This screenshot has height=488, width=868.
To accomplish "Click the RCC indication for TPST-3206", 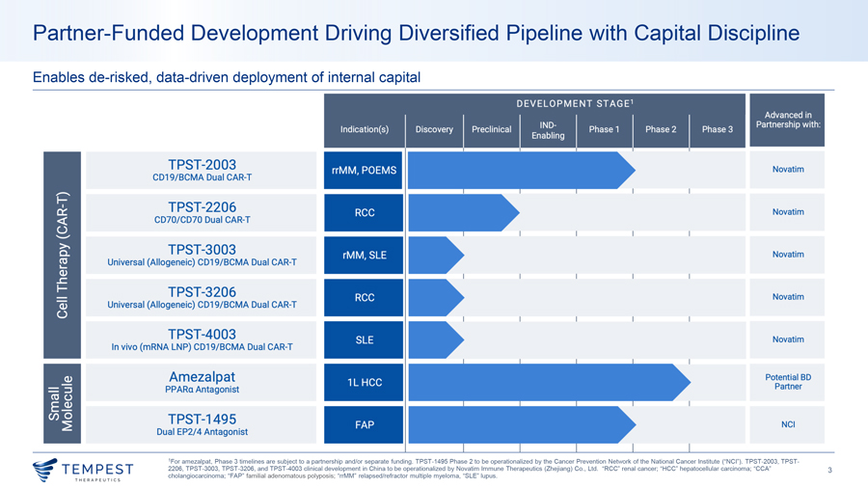I will click(x=364, y=298).
